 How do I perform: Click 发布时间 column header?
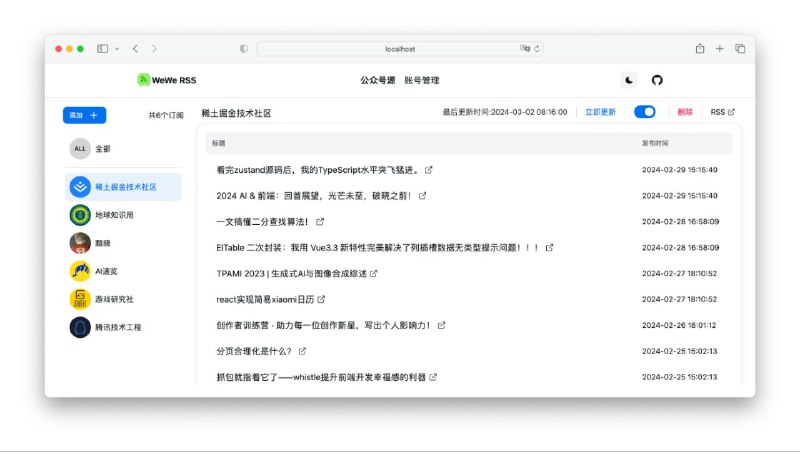tap(655, 143)
